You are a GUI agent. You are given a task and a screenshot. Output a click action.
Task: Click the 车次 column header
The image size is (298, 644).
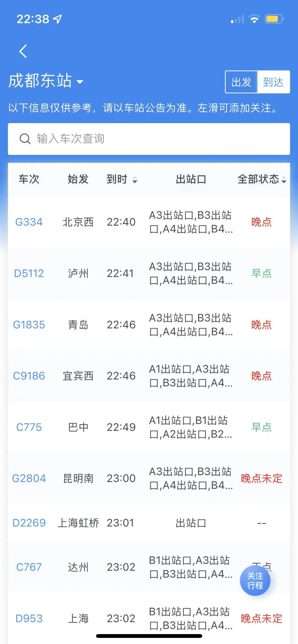tap(29, 179)
